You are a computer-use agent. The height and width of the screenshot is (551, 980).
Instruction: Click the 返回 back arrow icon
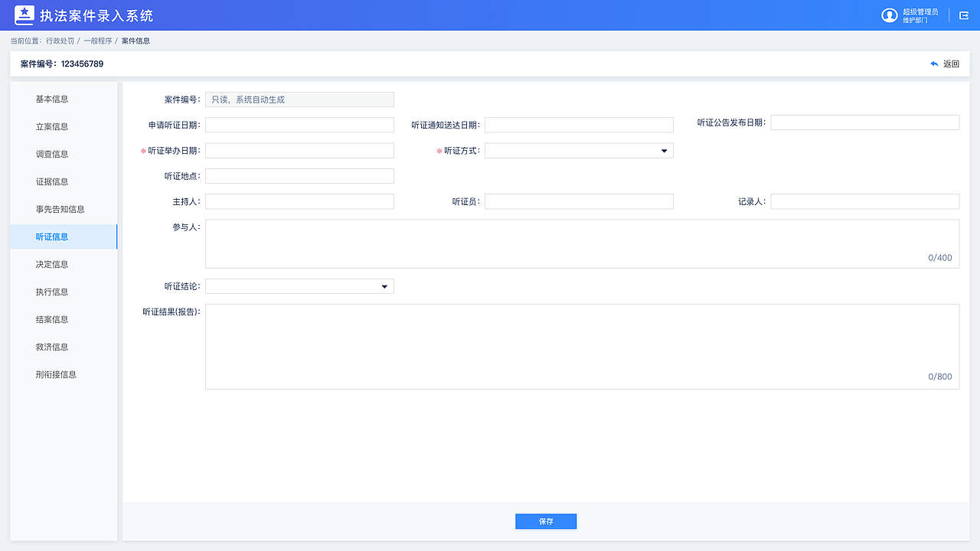tap(934, 64)
